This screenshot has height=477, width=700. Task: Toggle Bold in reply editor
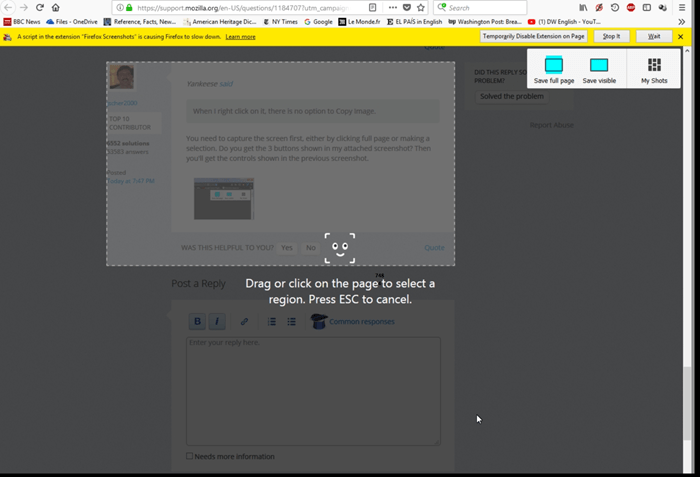tap(197, 321)
